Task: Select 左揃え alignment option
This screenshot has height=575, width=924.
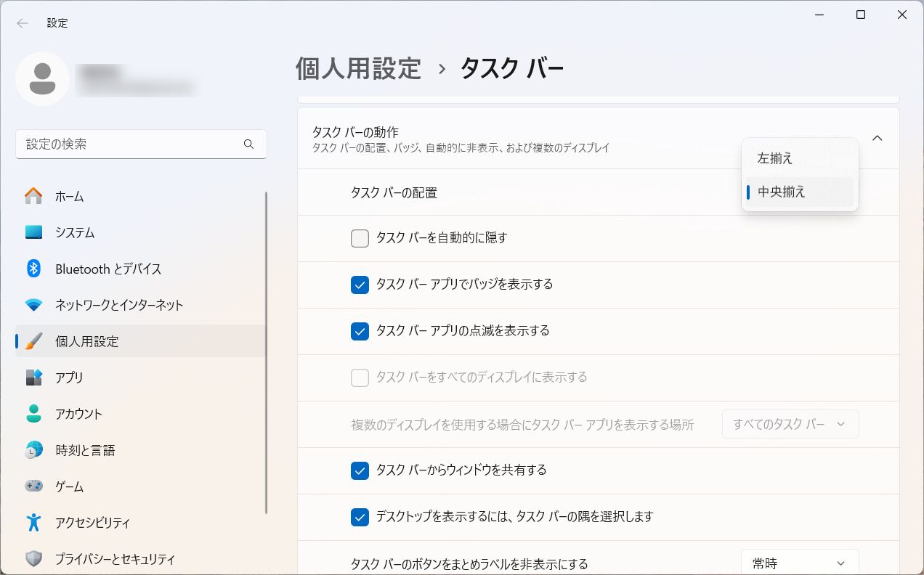Action: [800, 158]
